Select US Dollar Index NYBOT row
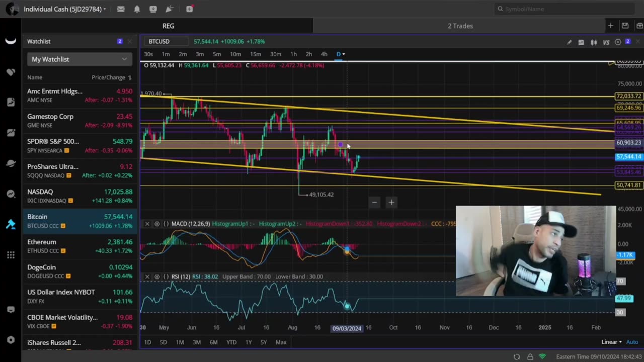 click(79, 297)
